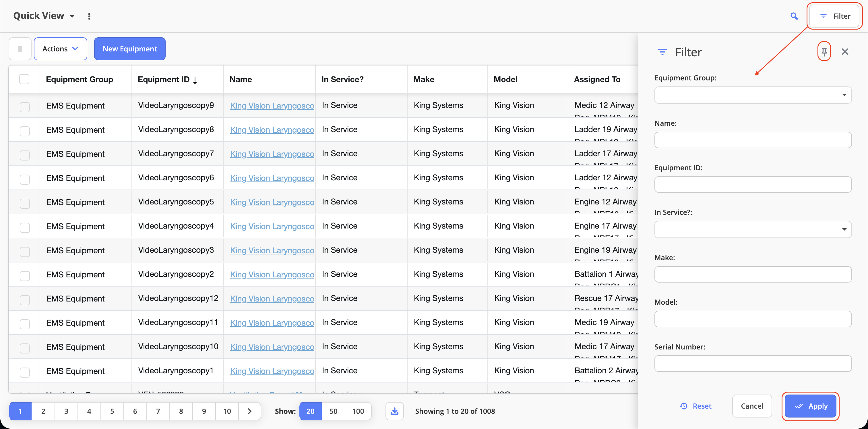
Task: Open the In Service? filter dropdown
Action: coord(753,229)
